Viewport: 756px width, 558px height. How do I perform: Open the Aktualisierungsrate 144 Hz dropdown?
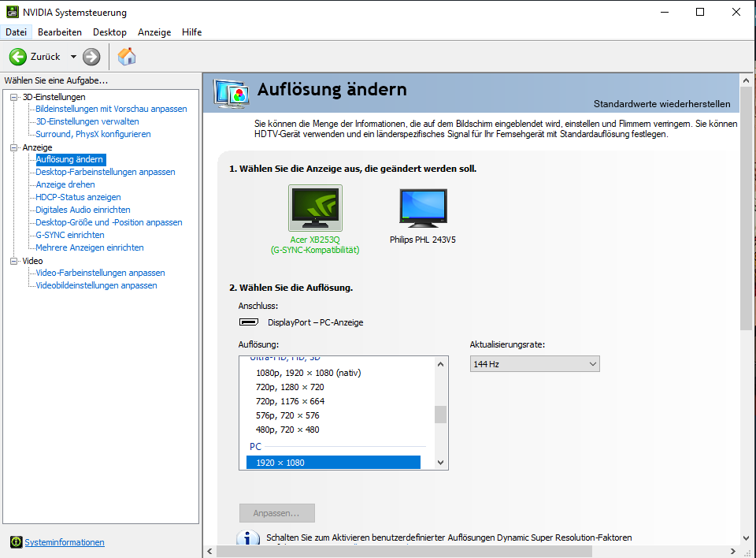(535, 364)
